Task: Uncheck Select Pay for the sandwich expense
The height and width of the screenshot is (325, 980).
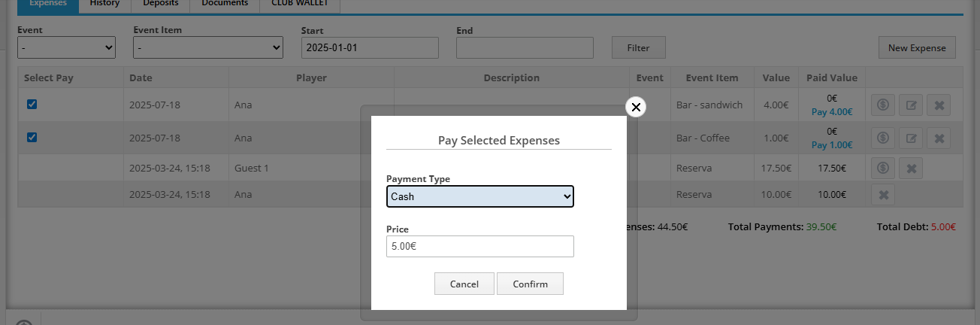Action: (x=32, y=105)
